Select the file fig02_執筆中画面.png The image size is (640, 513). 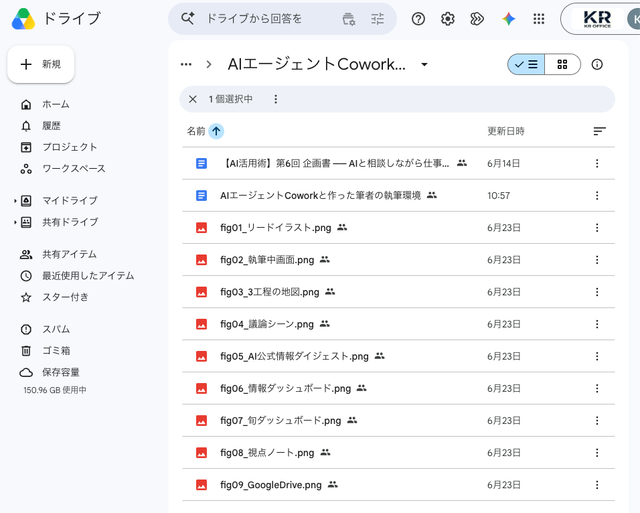tap(398, 260)
